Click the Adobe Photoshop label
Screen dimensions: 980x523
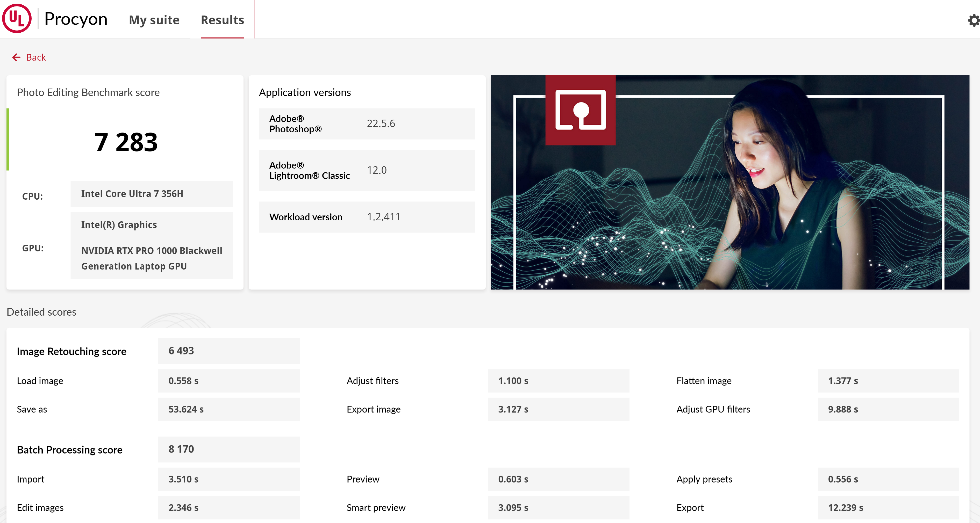295,124
